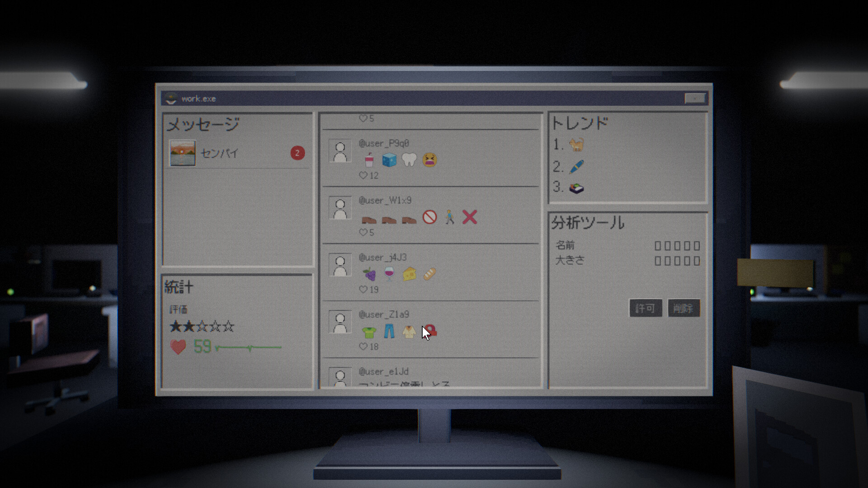
Task: Click the tooth emoji in @user_P9q0 post
Action: 409,160
